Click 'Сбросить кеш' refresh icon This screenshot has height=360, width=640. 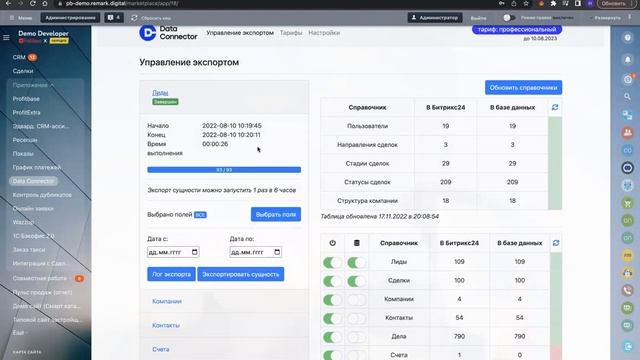coord(134,18)
